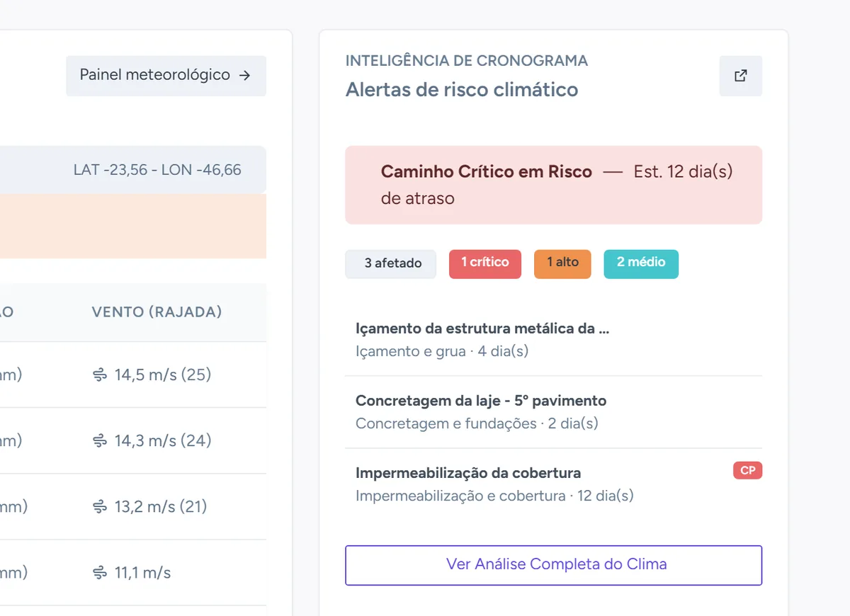The image size is (850, 616).
Task: Open Içamento da estrutura metálica alert
Action: [x=554, y=340]
